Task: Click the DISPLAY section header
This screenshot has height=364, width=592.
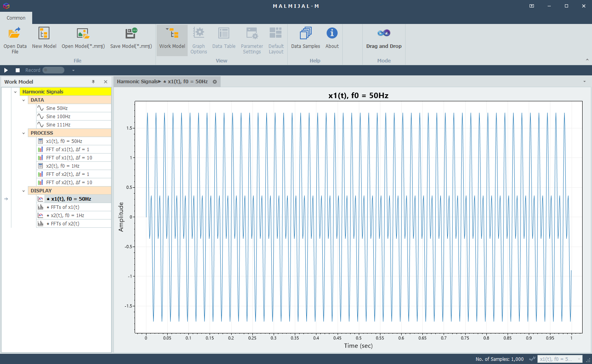Action: pos(69,191)
